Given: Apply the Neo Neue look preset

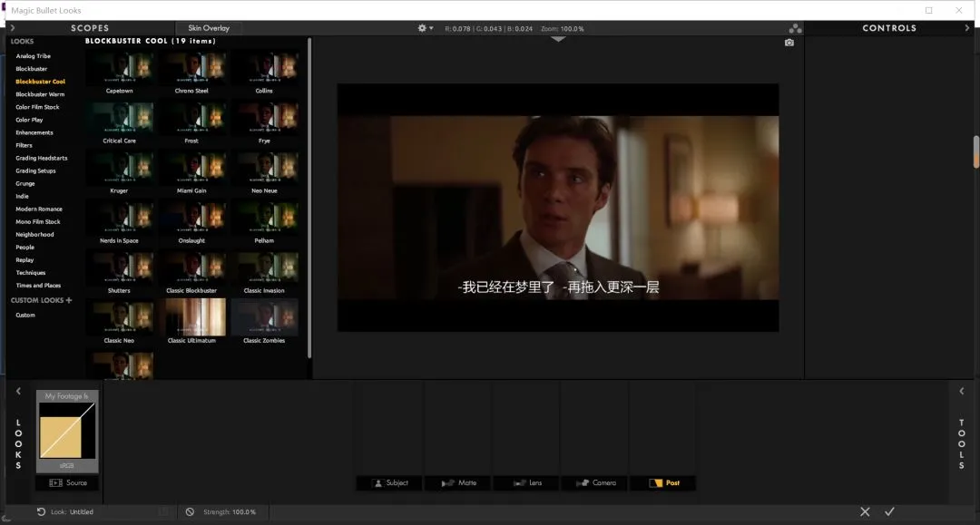Looking at the screenshot, I should coord(264,168).
